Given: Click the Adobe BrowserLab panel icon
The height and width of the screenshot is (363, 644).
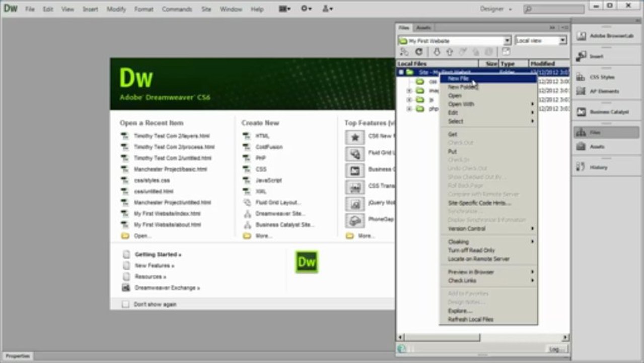Looking at the screenshot, I should pyautogui.click(x=581, y=36).
